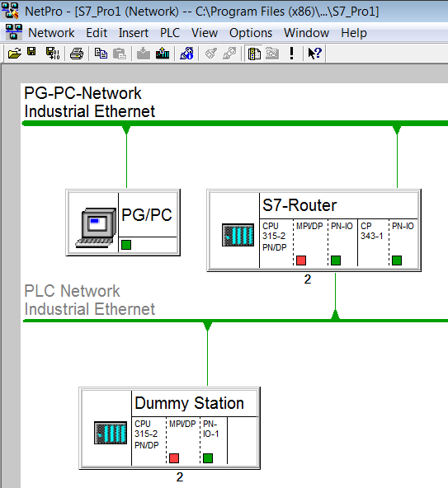
Task: Open the Edit menu
Action: click(97, 33)
